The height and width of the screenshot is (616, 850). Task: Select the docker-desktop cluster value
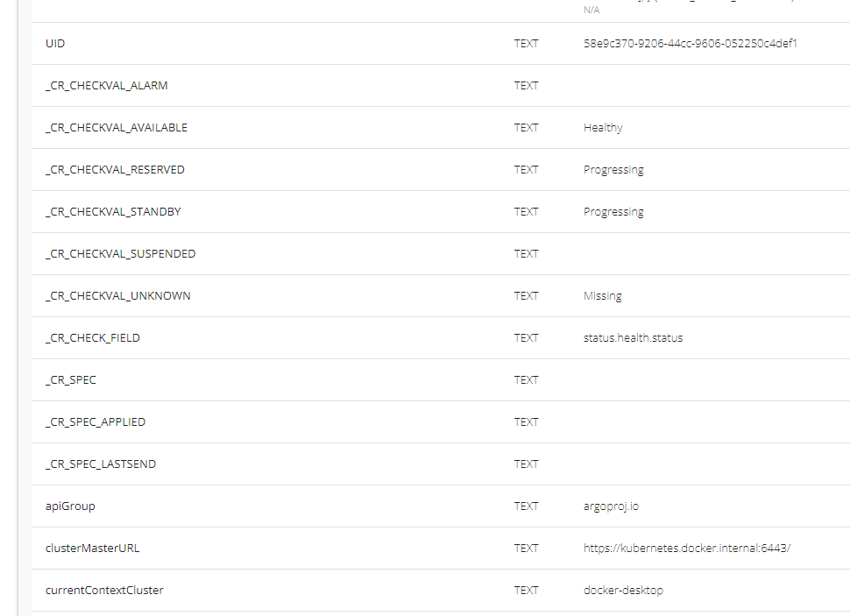click(623, 590)
